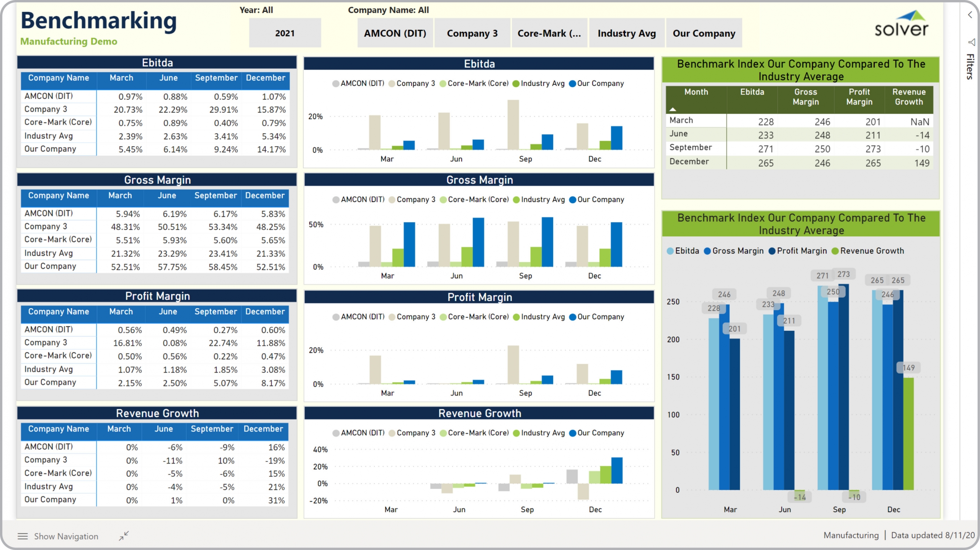Click the Filters pane funnel icon

pos(971,42)
